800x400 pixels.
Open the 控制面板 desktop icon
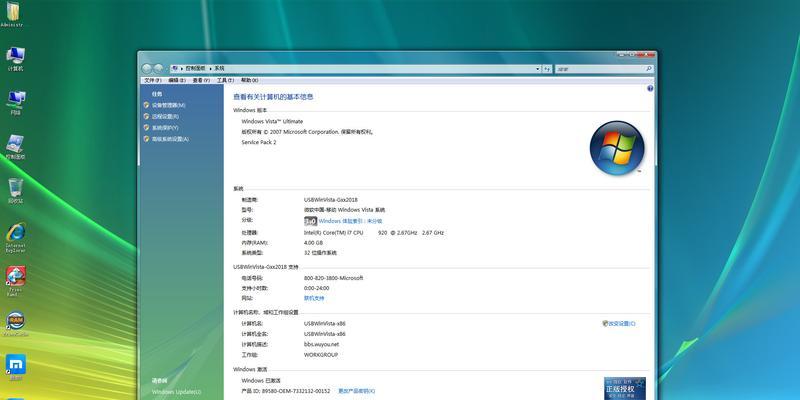point(15,147)
